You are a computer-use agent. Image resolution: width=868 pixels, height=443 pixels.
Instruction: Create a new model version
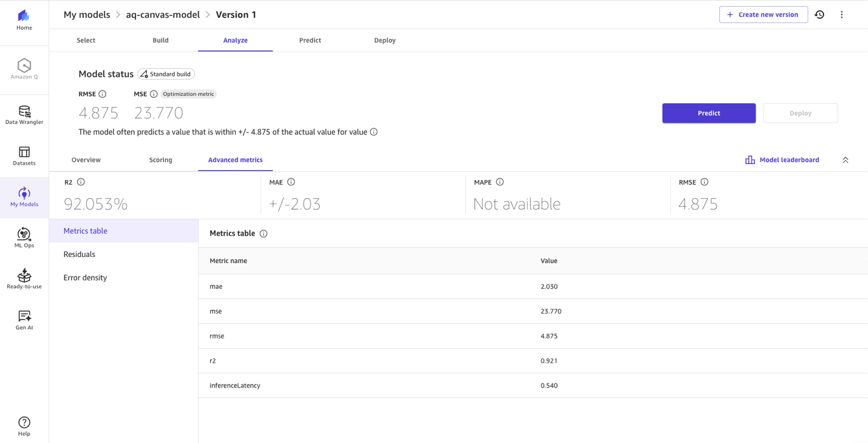tap(763, 14)
